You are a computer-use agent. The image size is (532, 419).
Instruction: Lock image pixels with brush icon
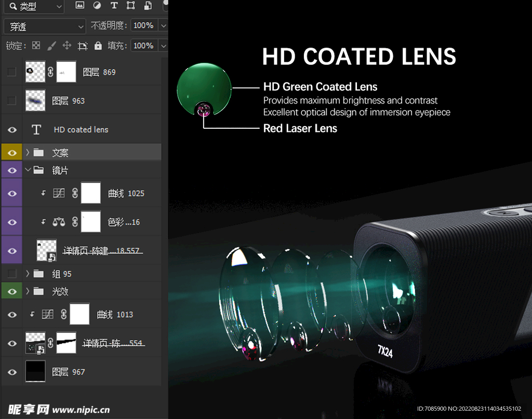51,46
